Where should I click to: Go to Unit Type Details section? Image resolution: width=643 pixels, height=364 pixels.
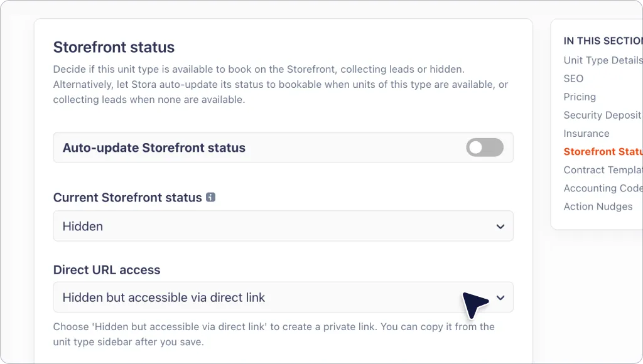[603, 60]
